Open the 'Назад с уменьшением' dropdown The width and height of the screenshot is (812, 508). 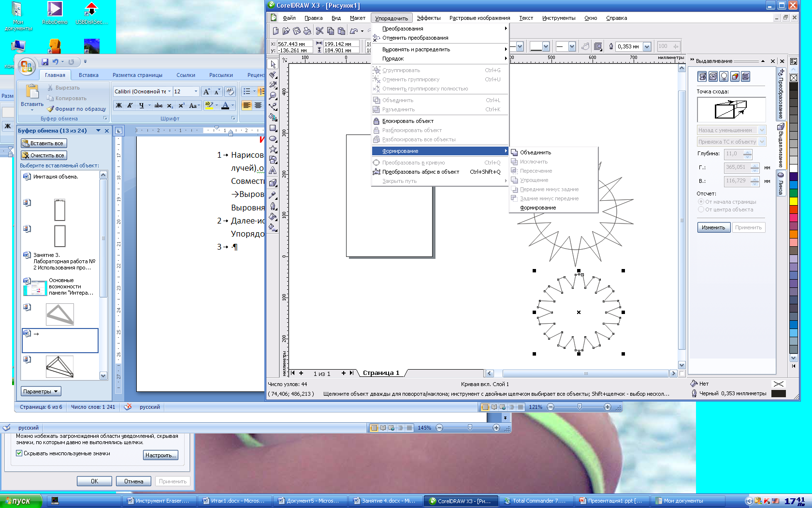point(762,130)
